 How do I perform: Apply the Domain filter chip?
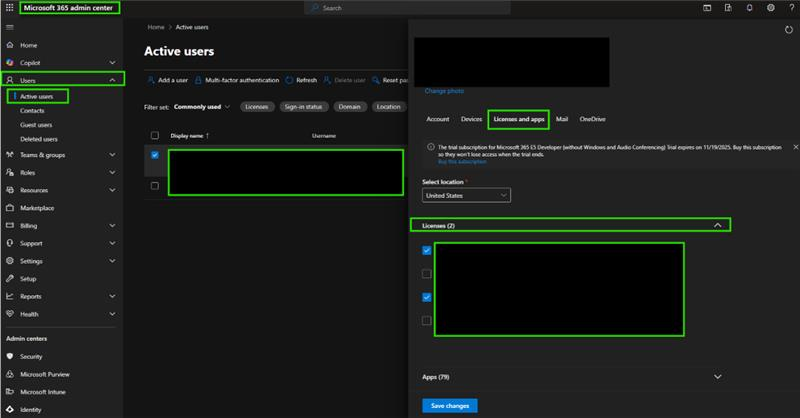(349, 107)
